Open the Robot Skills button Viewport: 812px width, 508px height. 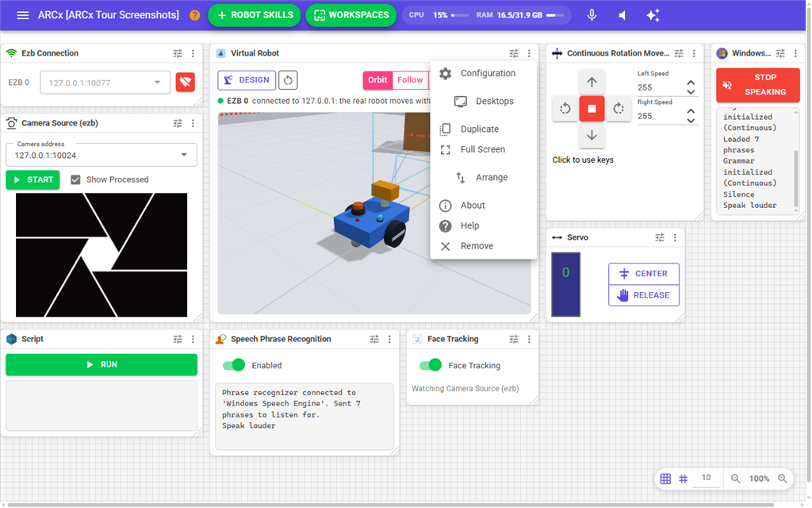[255, 15]
